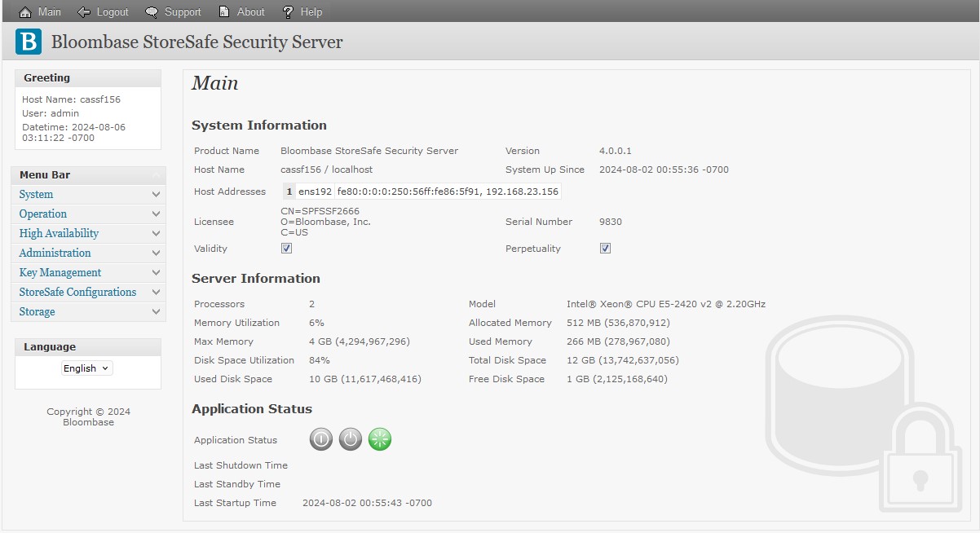Expand the System menu chevron
Viewport: 980px width, 533px height.
point(156,194)
